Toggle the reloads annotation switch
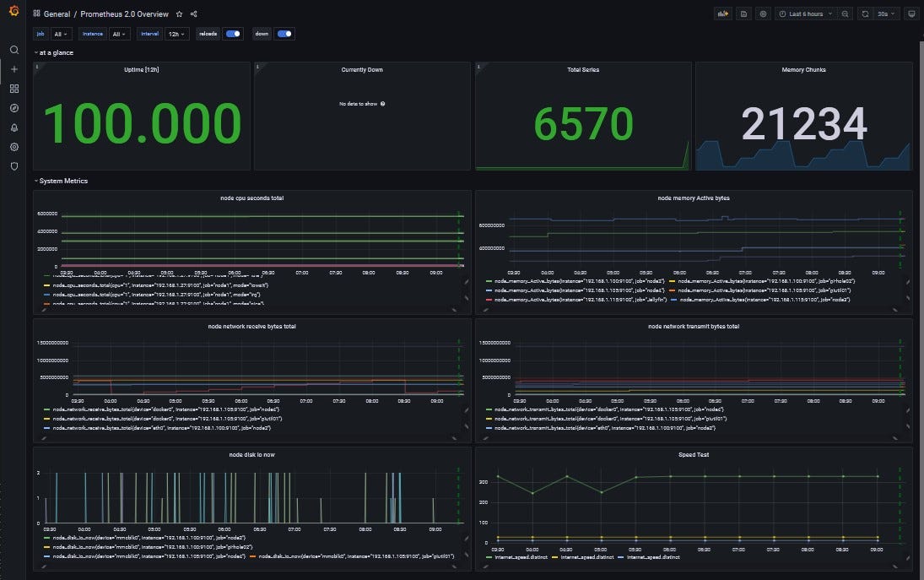The width and height of the screenshot is (924, 580). click(x=234, y=34)
